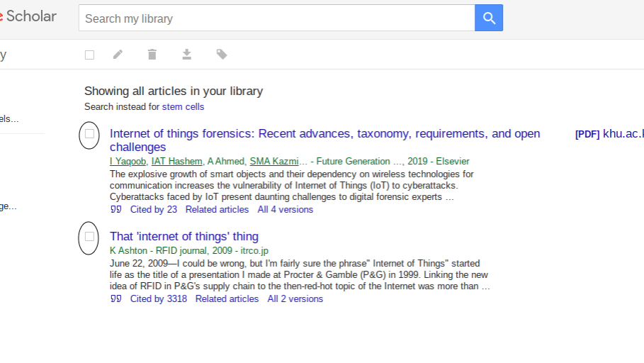View 'All 2 versions' of Ashton article

point(295,299)
